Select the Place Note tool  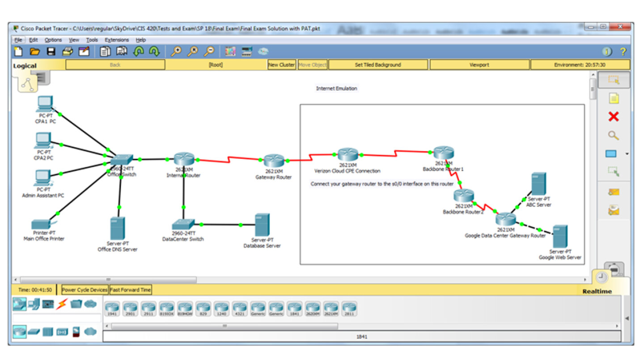pyautogui.click(x=614, y=98)
